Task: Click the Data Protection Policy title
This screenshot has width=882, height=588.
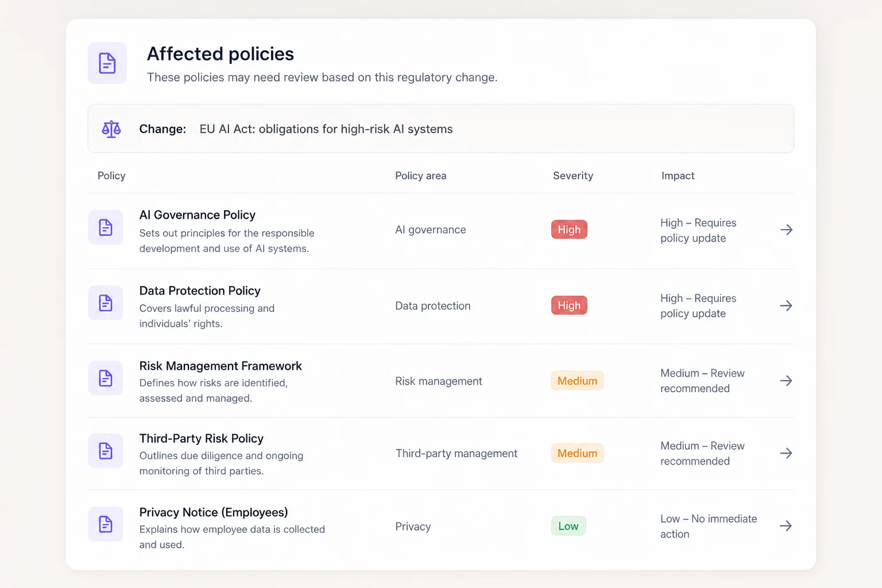Action: 200,291
